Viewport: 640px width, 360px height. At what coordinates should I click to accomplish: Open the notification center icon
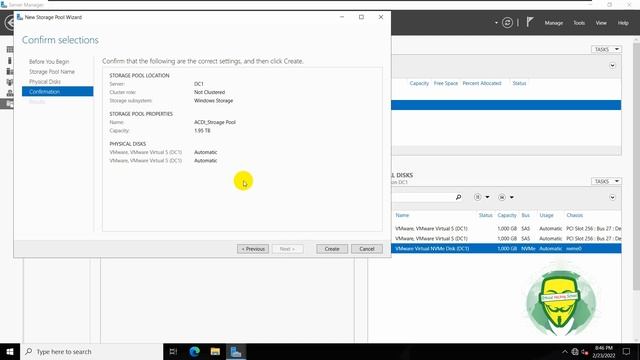pos(626,351)
